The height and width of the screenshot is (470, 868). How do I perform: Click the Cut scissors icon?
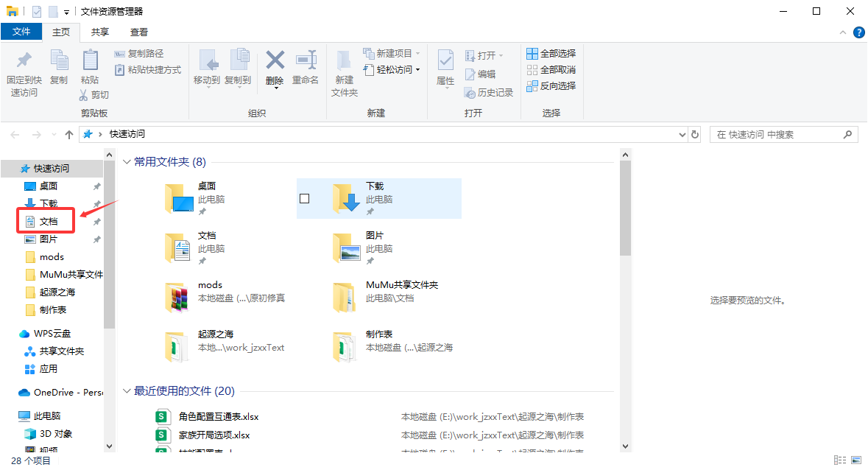84,95
